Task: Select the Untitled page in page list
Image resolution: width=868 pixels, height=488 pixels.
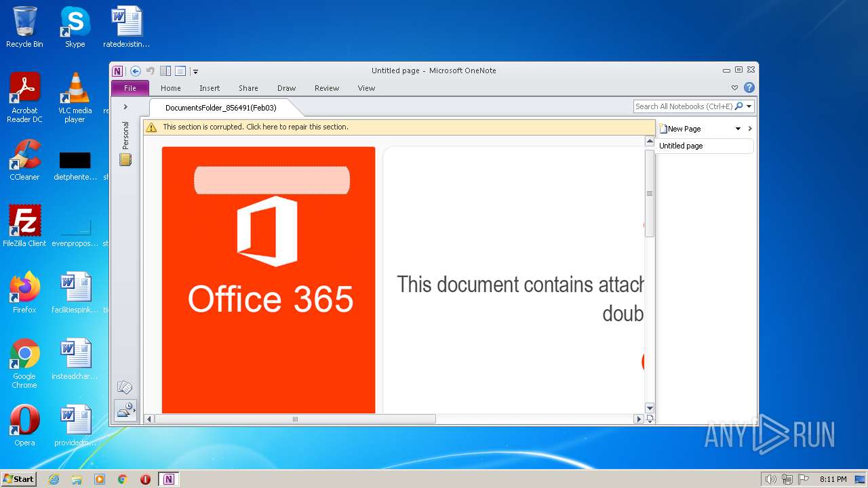Action: (x=705, y=146)
